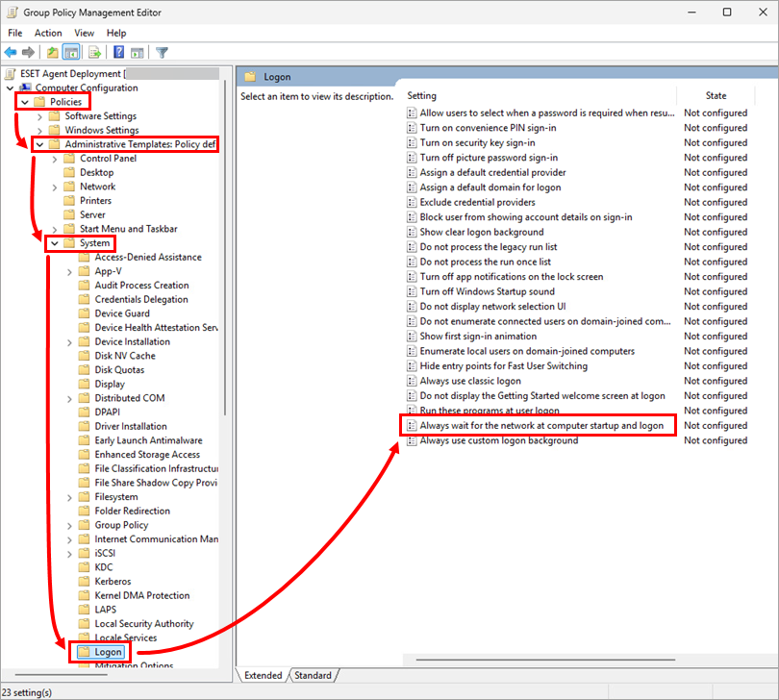Select the 'Always use classic logon' setting
The image size is (779, 700).
tap(469, 381)
